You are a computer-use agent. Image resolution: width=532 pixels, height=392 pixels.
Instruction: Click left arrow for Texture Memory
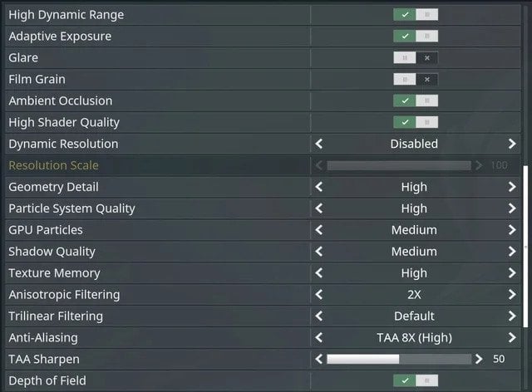pyautogui.click(x=319, y=273)
